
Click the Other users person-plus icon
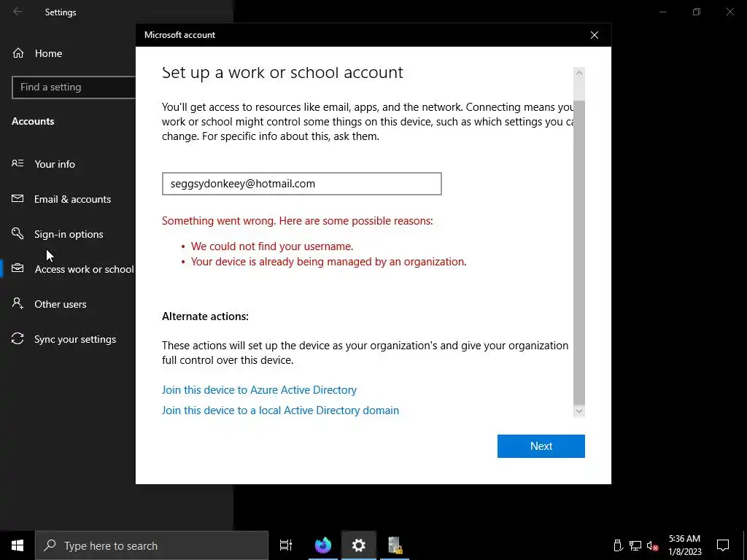pyautogui.click(x=18, y=303)
